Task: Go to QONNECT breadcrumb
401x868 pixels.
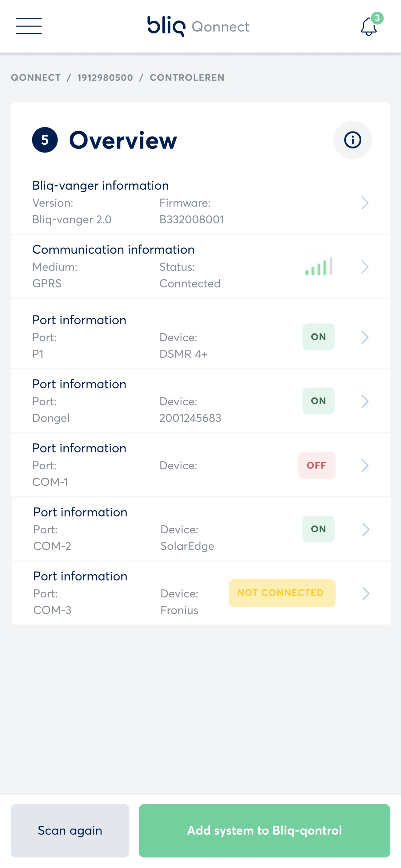Action: pyautogui.click(x=36, y=77)
